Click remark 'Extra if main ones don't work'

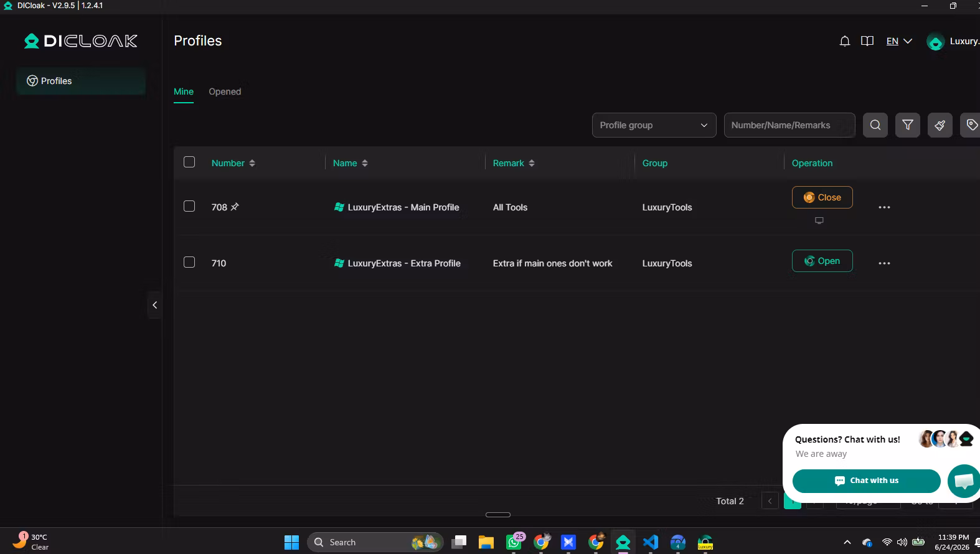tap(553, 263)
